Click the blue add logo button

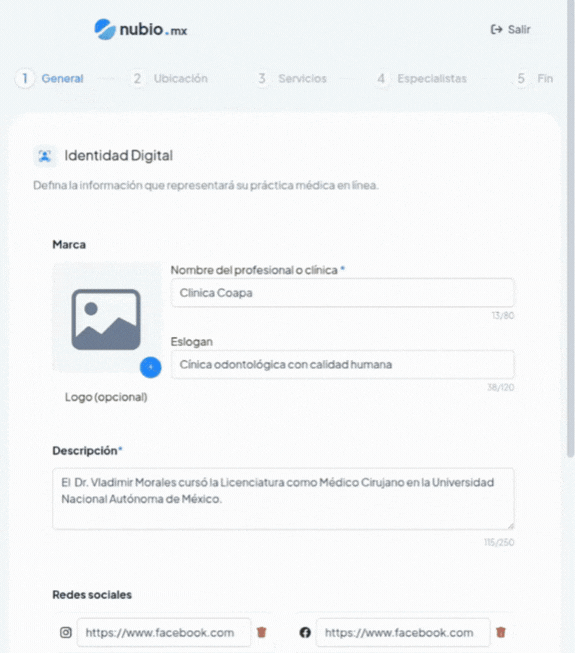(151, 367)
